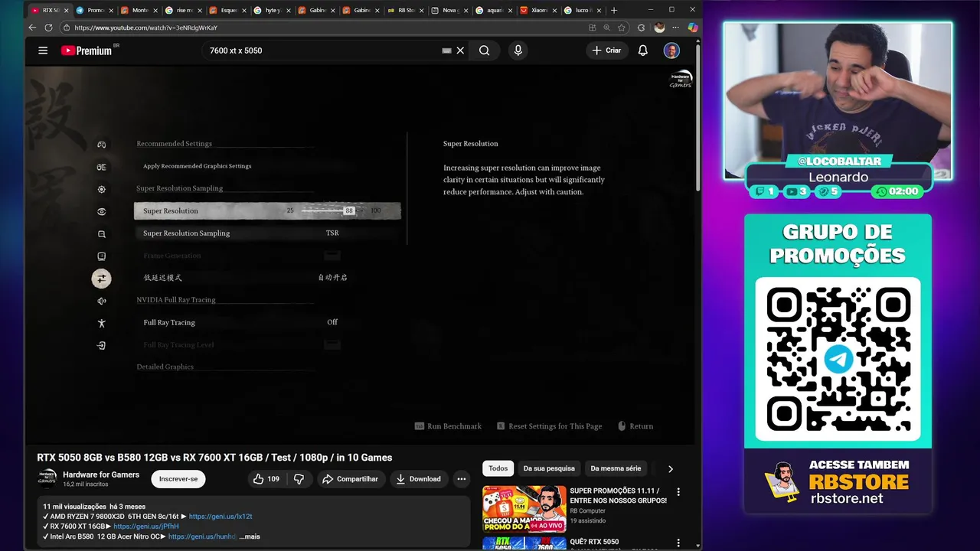Screen dimensions: 980x551
Task: Like the video with 109 likes
Action: [x=267, y=479]
